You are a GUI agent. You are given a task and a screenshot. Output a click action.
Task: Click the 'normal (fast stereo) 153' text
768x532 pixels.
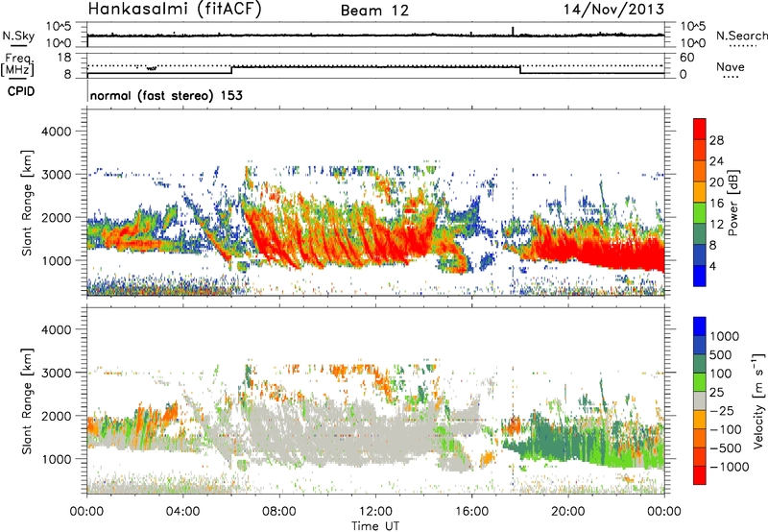point(166,95)
